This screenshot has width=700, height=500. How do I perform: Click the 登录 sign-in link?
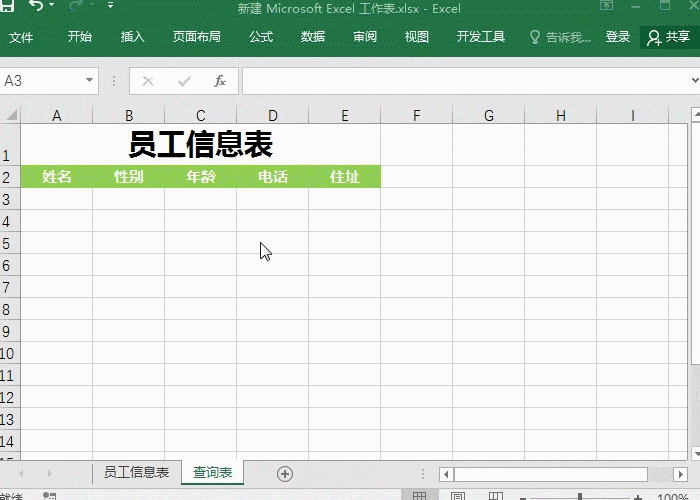coord(618,37)
